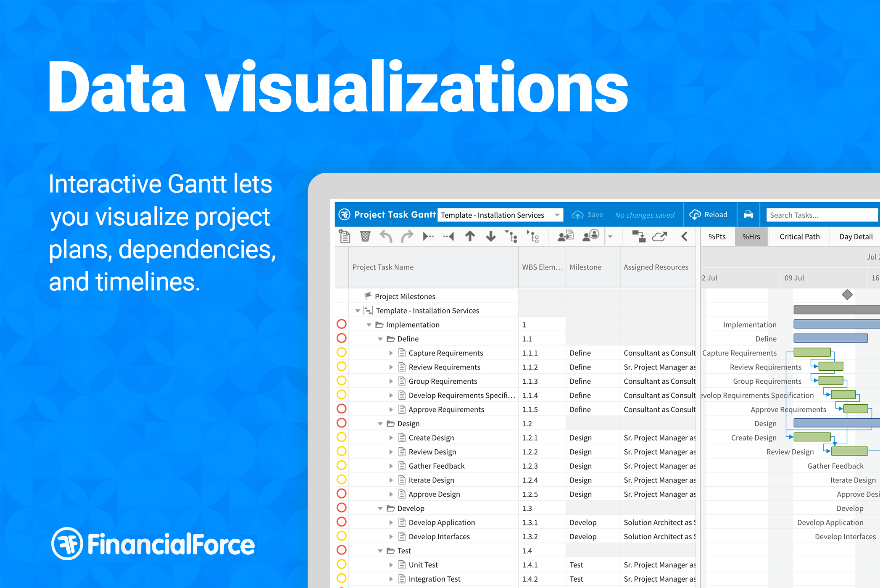Click the indent task icon
The image size is (880, 588).
(428, 237)
